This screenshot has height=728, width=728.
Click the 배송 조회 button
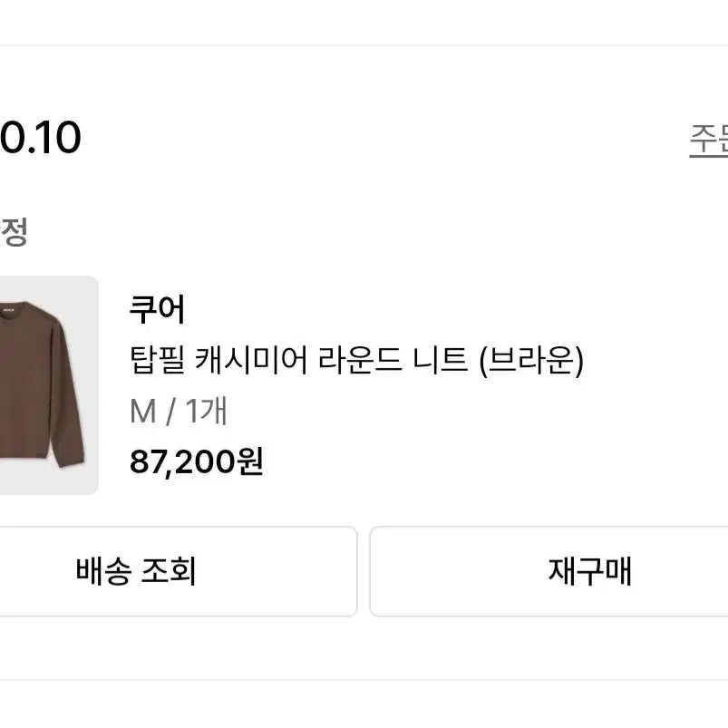click(179, 571)
